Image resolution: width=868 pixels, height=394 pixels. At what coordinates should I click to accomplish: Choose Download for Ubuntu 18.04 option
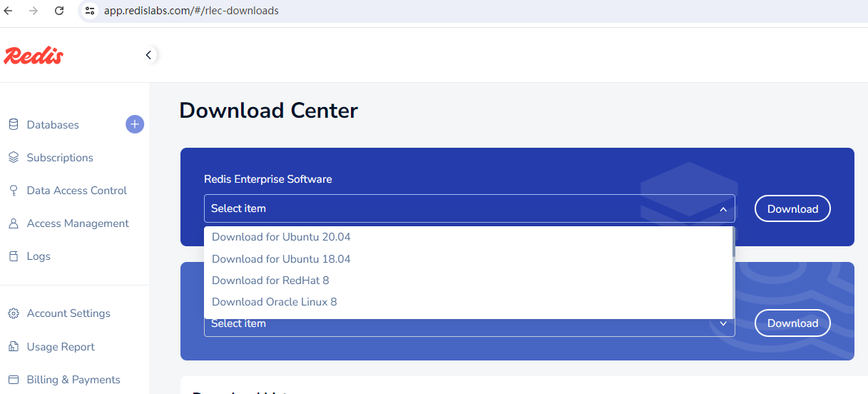[281, 259]
